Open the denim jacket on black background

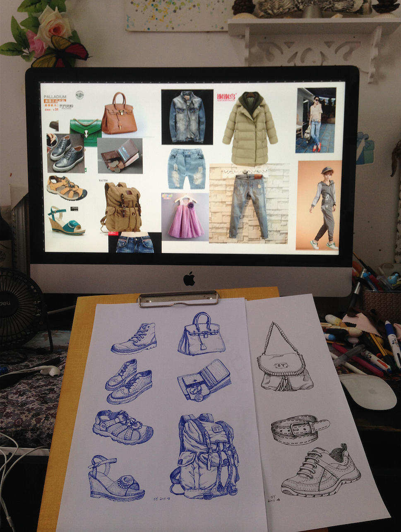coord(187,117)
